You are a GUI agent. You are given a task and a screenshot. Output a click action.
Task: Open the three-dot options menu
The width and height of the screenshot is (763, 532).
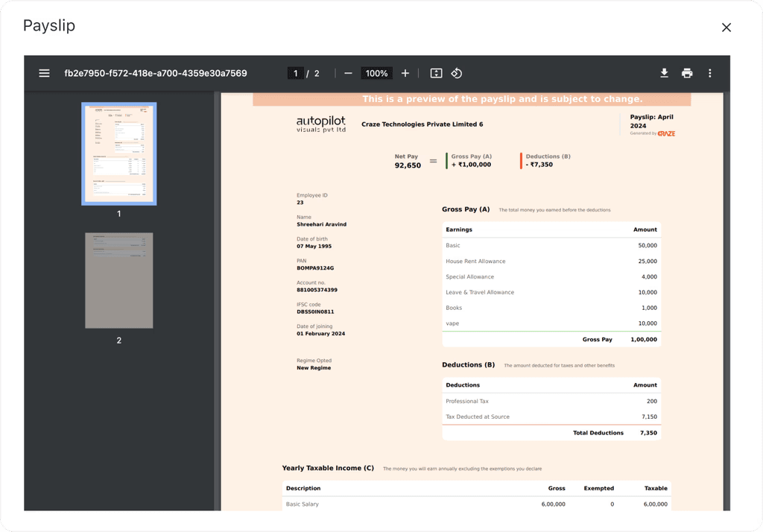click(709, 73)
